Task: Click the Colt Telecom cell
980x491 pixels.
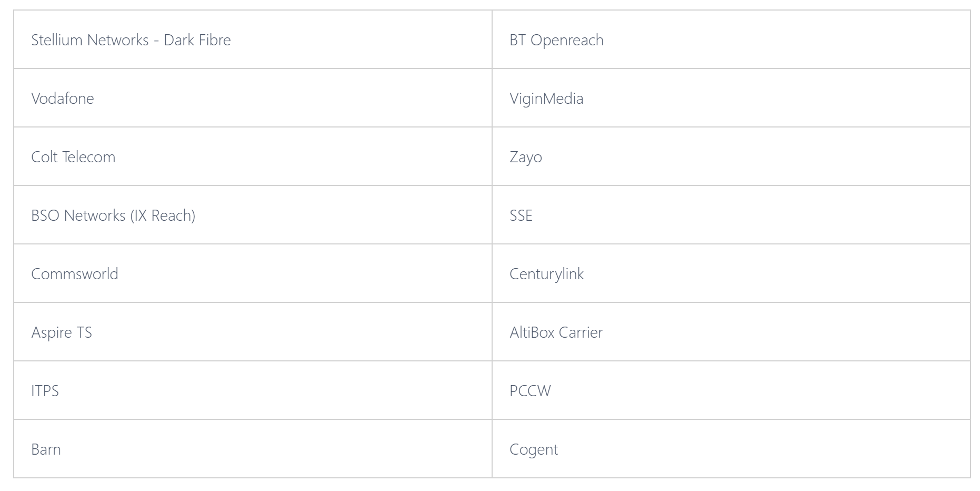Action: click(253, 156)
